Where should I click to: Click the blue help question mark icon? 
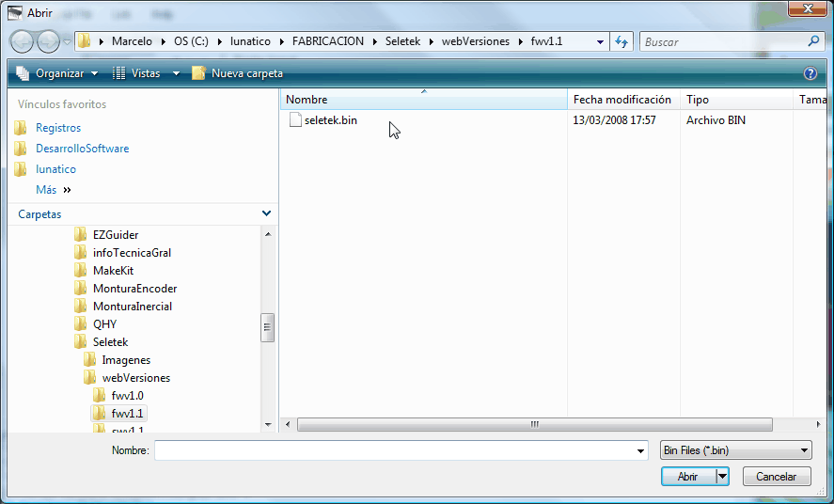810,73
